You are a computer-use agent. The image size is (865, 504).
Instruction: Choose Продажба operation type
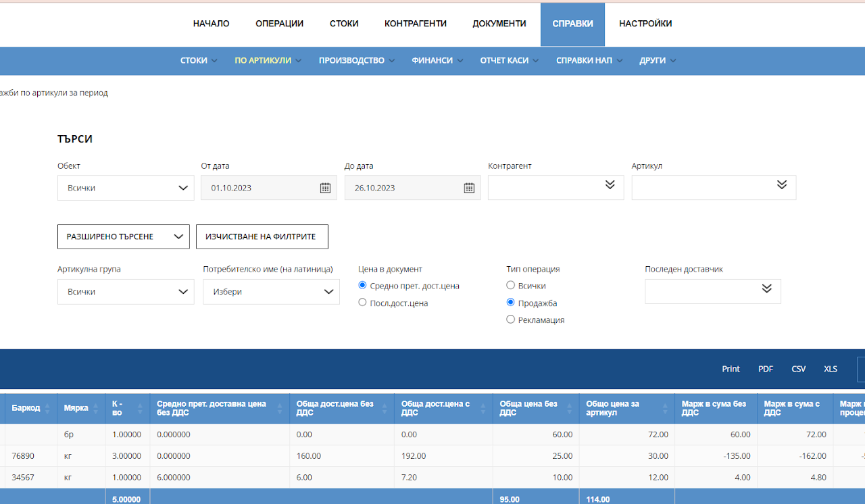(510, 303)
